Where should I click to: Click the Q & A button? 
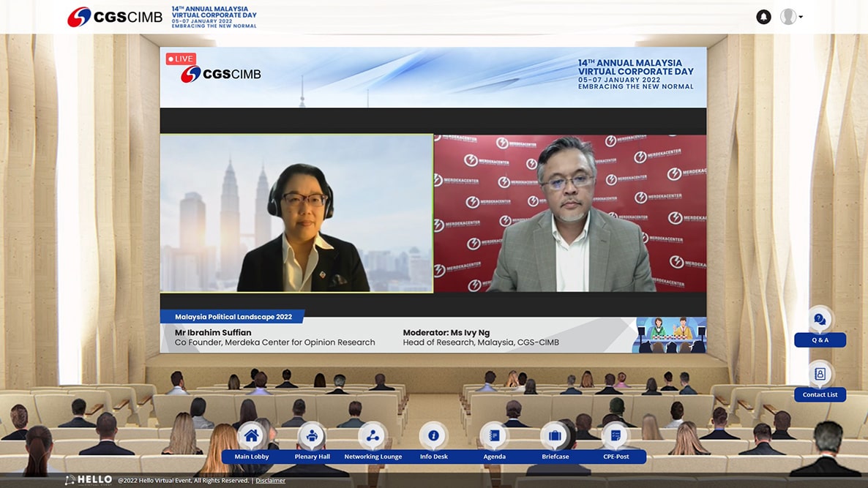(x=820, y=339)
